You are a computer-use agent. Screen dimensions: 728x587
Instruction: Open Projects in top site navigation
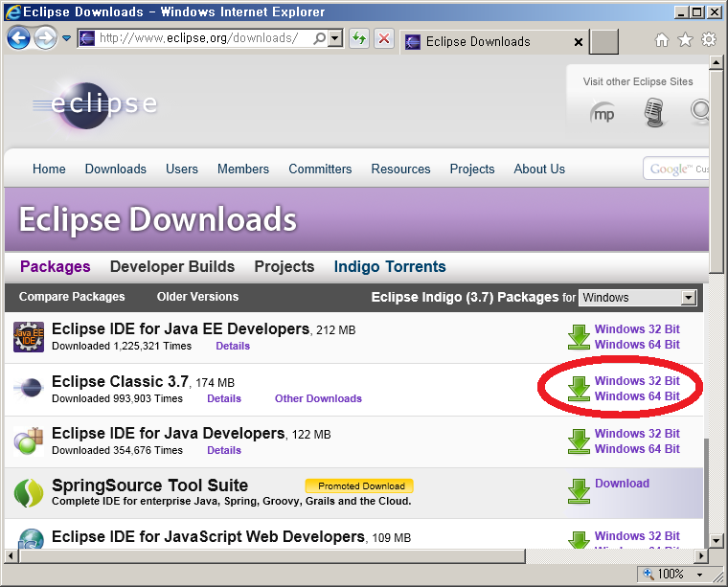[x=472, y=169]
